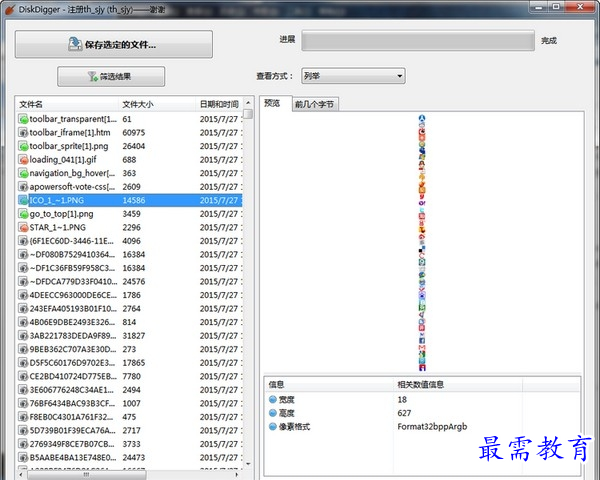The height and width of the screenshot is (480, 600).
Task: Click the horizontal scrollbar thumb under the file list
Action: click(x=86, y=475)
